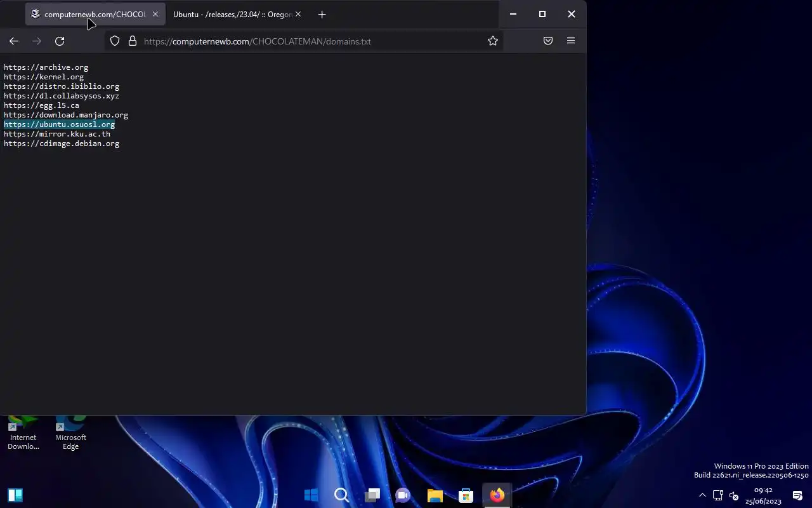
Task: Open the network status tray icon
Action: coord(718,495)
